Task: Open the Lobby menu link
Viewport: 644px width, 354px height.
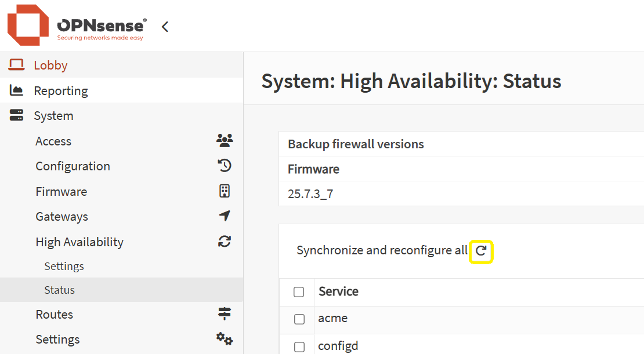Action: 50,65
